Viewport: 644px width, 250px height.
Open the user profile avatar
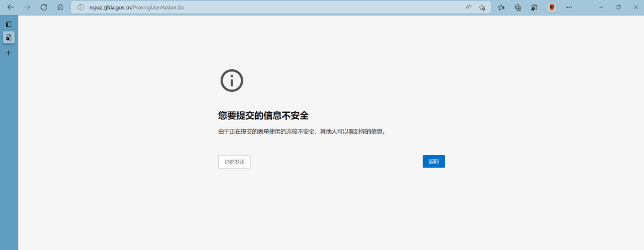(552, 7)
